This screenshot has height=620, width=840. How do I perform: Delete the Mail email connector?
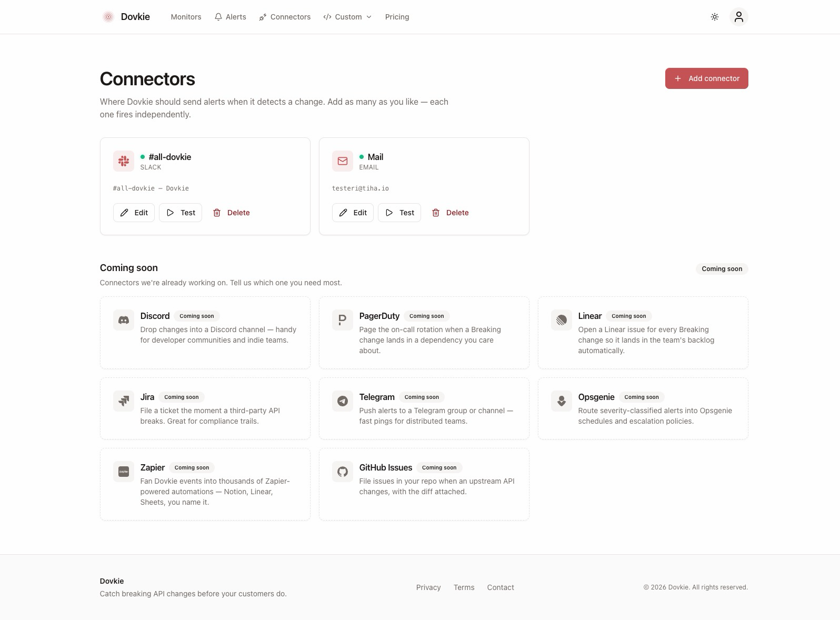click(450, 213)
